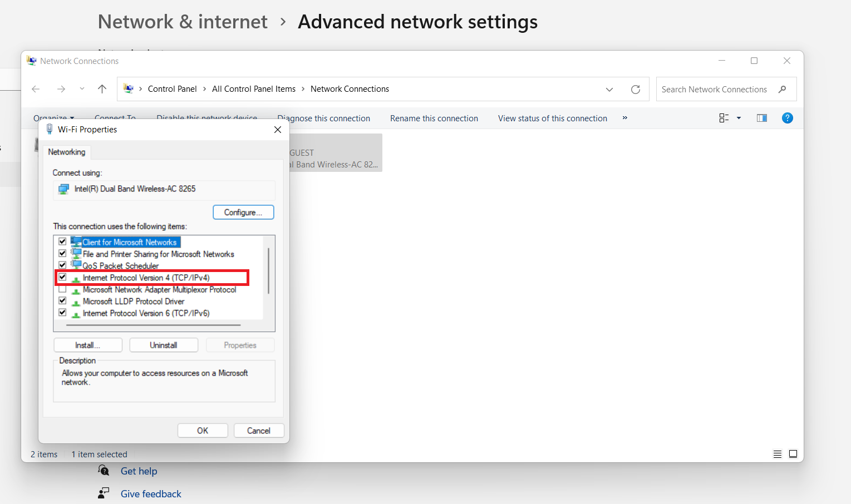Screen dimensions: 851x504
Task: Toggle File and Printer Sharing checkbox
Action: point(62,254)
